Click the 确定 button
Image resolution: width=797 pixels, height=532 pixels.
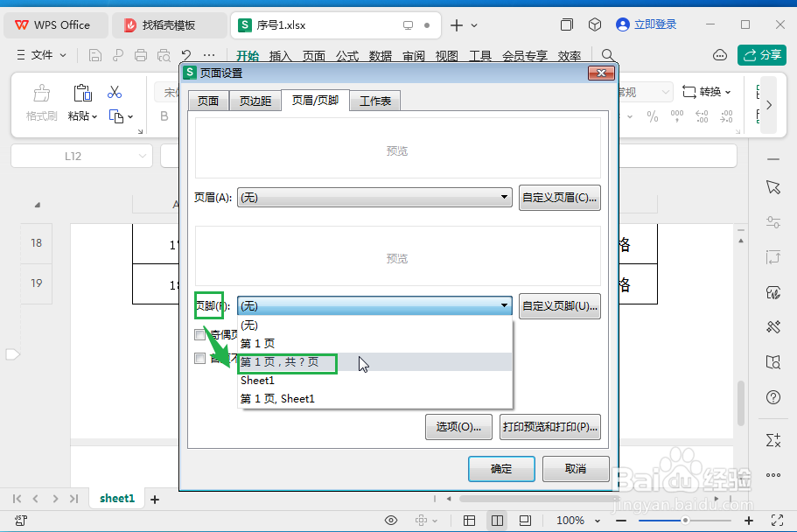pos(501,469)
